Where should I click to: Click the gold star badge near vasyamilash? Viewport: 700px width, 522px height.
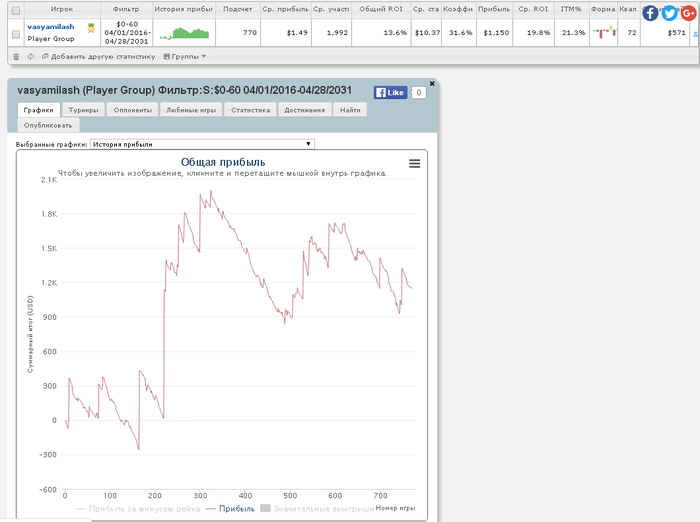click(91, 29)
